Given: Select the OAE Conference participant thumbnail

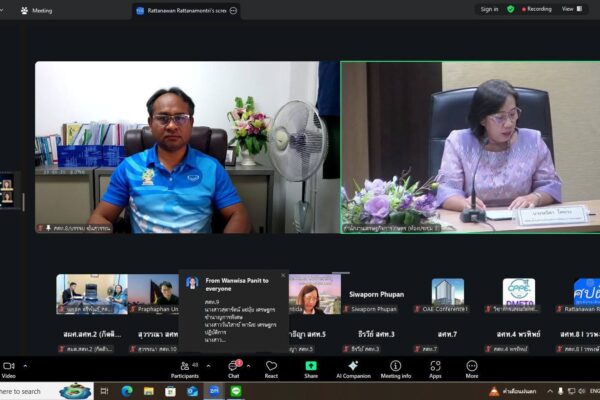Looking at the screenshot, I should click(x=447, y=292).
